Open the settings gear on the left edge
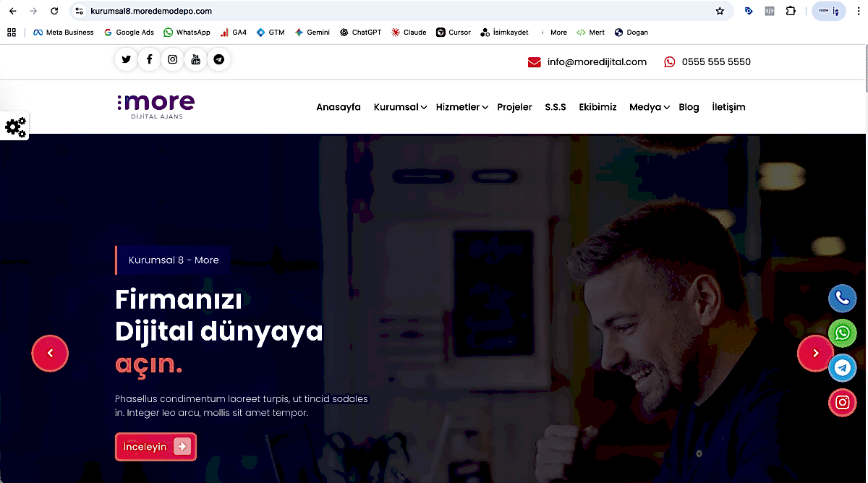Screen dimensions: 868x483 click(x=14, y=127)
